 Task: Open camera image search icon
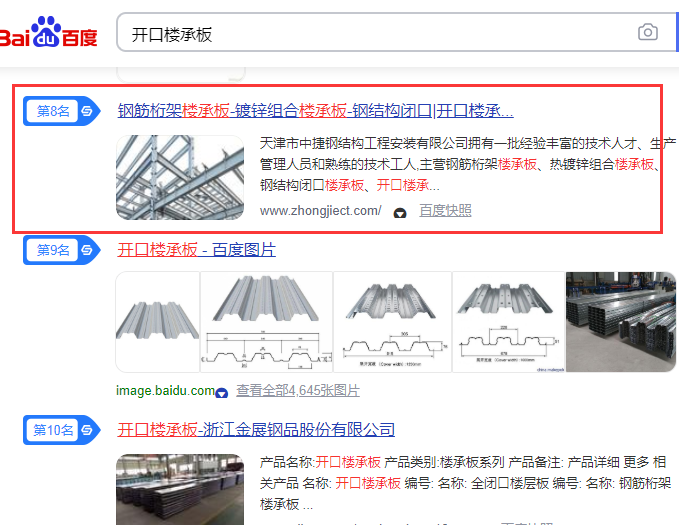(647, 32)
